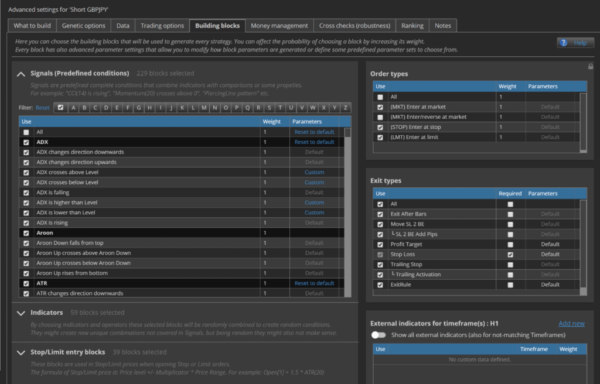Click the filter select-all checkbox icon
The image size is (600, 384).
pyautogui.click(x=61, y=107)
